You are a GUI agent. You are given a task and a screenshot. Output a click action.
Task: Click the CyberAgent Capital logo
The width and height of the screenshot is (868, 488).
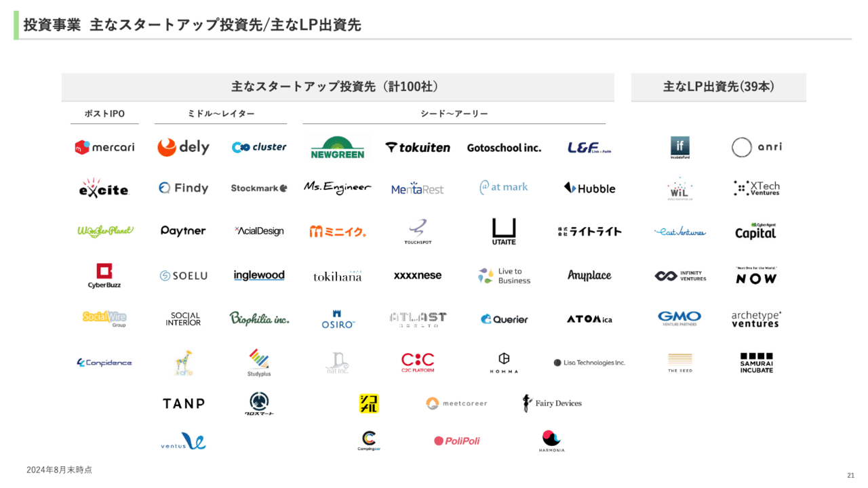click(x=755, y=231)
